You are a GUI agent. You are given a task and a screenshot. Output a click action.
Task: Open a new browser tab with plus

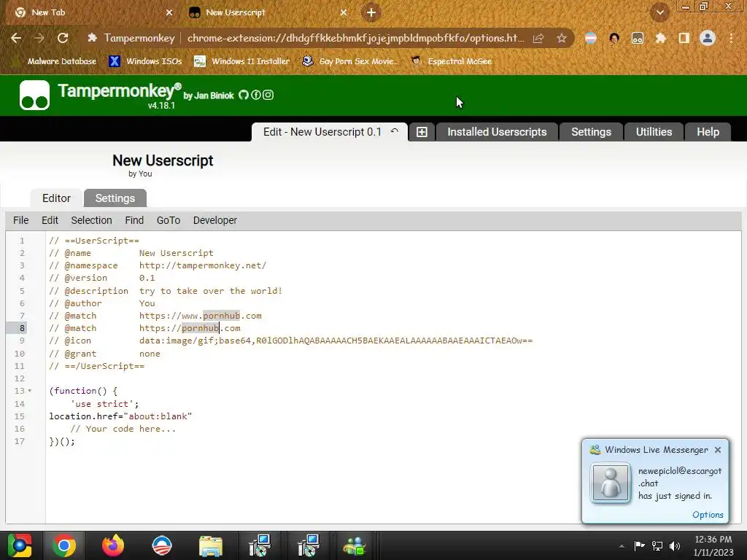click(371, 12)
